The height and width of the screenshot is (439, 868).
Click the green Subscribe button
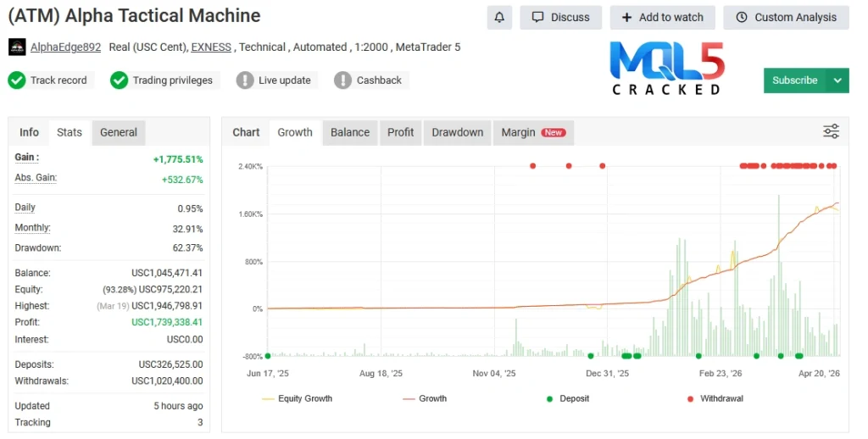point(794,81)
